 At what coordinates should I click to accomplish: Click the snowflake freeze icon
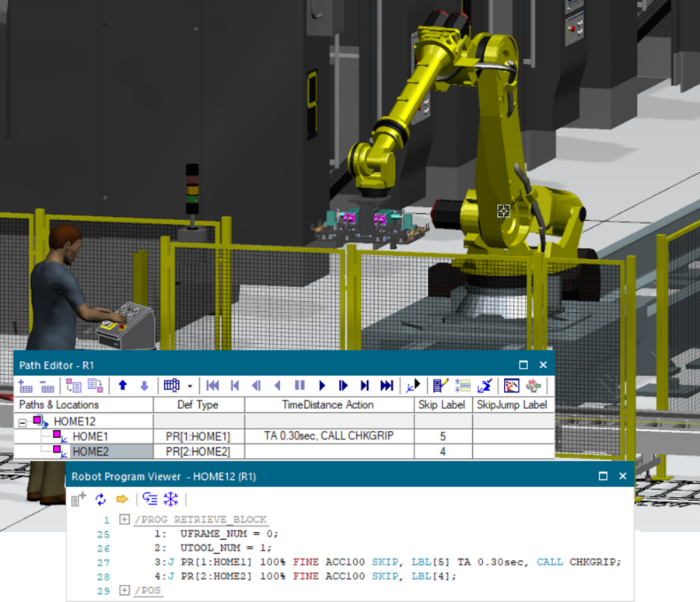(170, 499)
